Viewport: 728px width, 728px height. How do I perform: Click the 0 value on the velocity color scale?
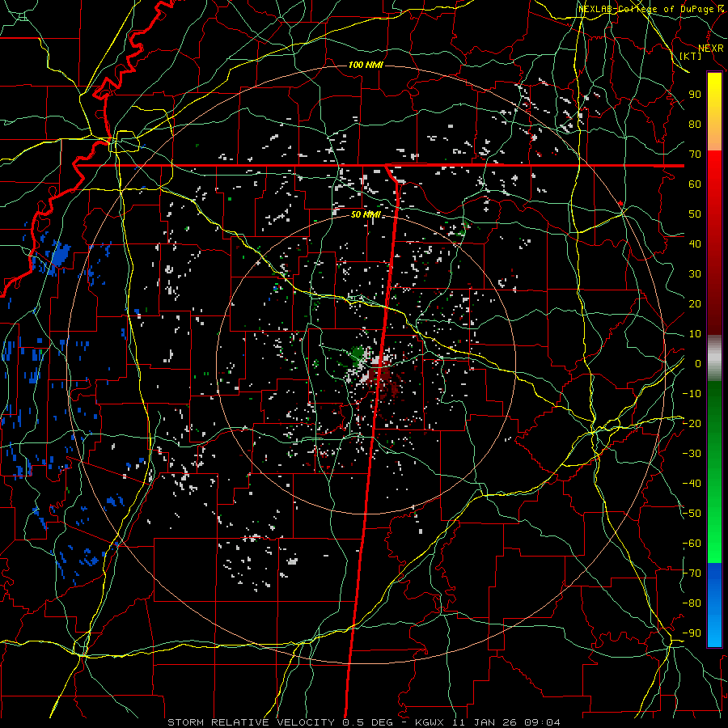[698, 364]
